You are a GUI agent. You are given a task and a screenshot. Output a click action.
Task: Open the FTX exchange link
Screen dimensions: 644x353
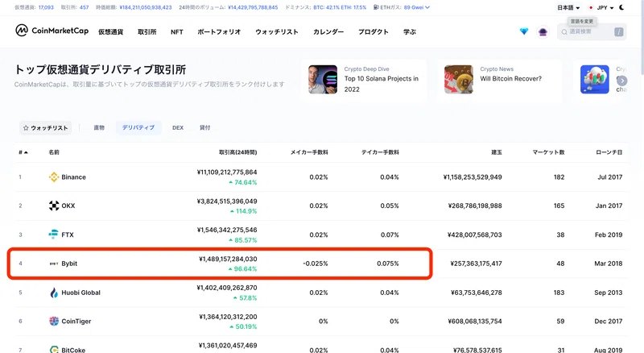coord(68,235)
